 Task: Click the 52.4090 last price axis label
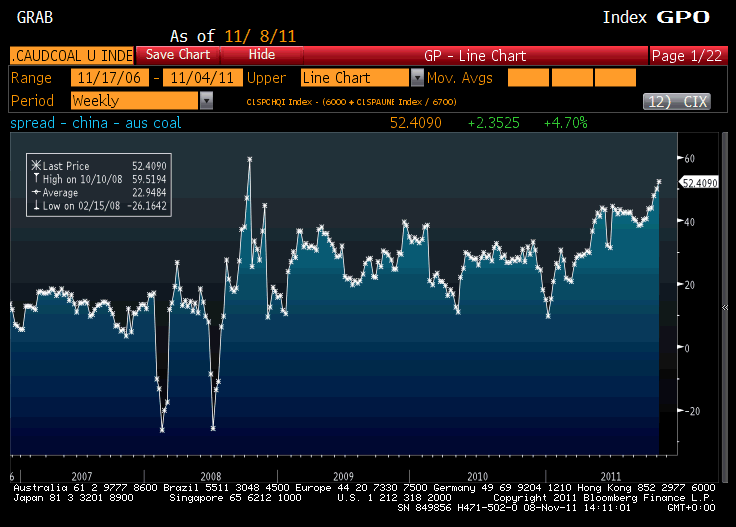coord(699,182)
